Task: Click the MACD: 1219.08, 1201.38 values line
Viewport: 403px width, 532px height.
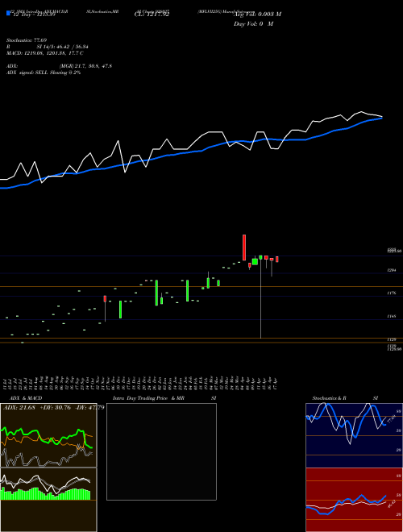Action: pos(45,53)
